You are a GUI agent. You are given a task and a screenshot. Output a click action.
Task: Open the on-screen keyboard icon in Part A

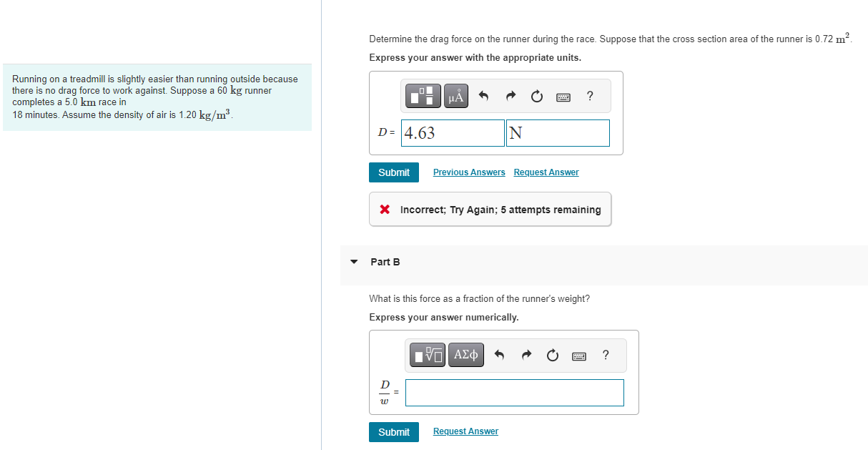coord(563,96)
